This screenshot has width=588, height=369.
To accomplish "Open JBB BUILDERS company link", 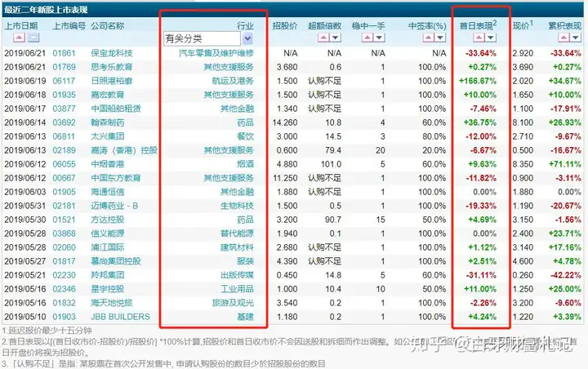I will click(120, 317).
